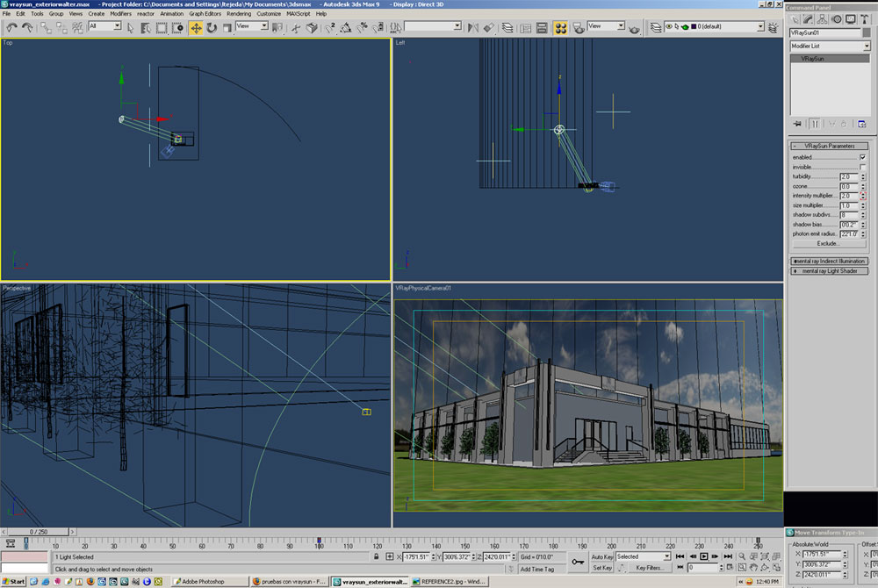Screen dimensions: 878x588
Task: Click the Redo arrow in the toolbar
Action: (x=26, y=27)
